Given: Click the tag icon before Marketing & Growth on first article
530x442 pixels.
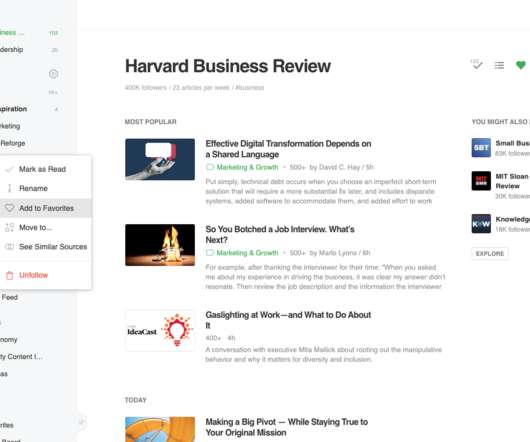Looking at the screenshot, I should pyautogui.click(x=210, y=167).
